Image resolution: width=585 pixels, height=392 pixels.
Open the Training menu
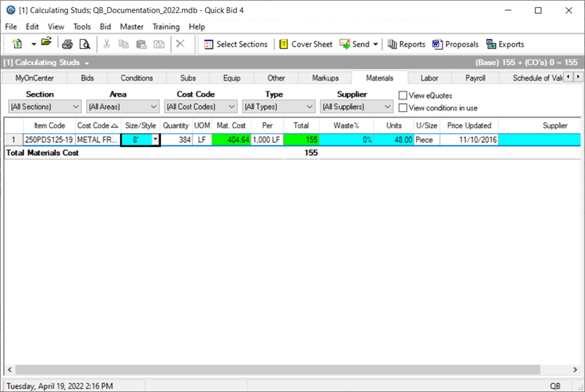[x=166, y=27]
